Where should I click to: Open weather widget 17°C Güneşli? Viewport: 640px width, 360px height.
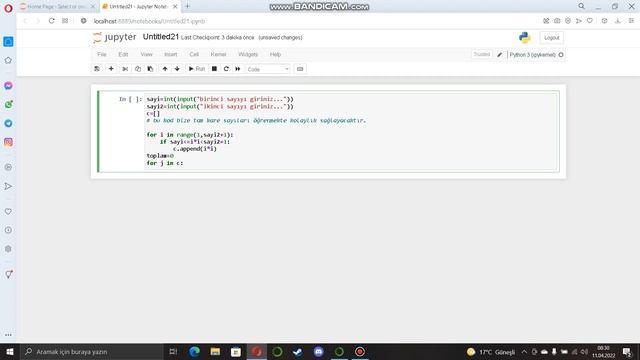(x=491, y=352)
